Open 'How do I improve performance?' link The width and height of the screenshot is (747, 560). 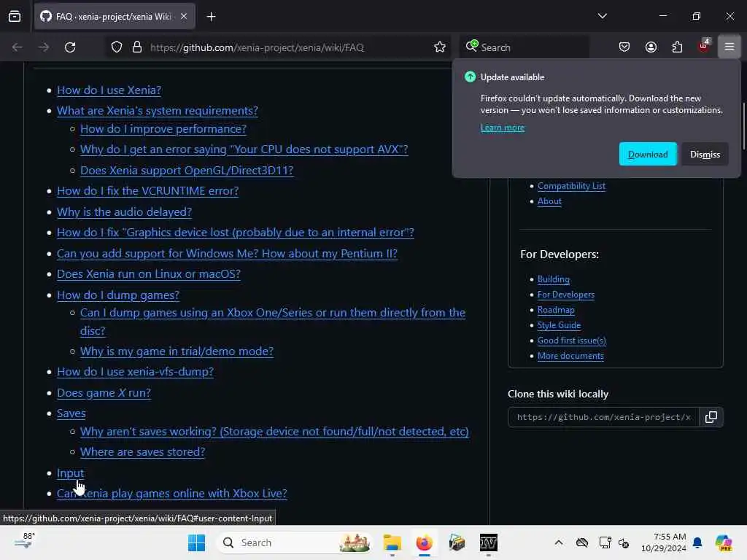point(163,128)
